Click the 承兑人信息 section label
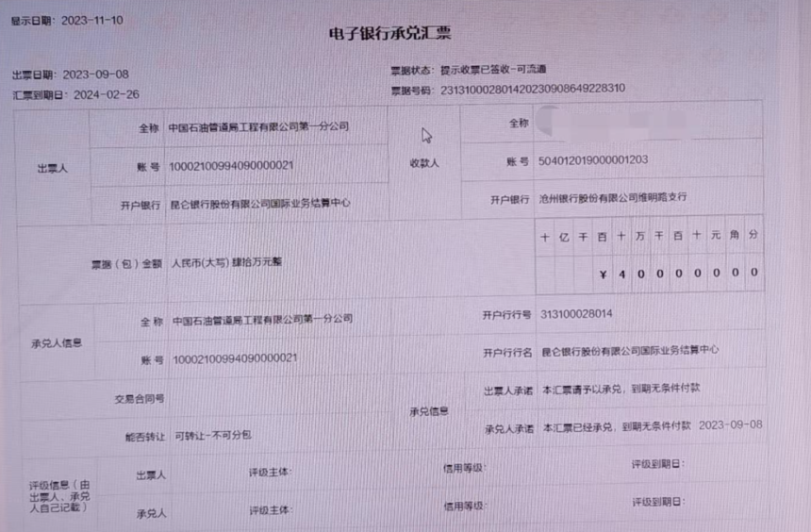Viewport: 811px width, 532px height. pyautogui.click(x=57, y=343)
